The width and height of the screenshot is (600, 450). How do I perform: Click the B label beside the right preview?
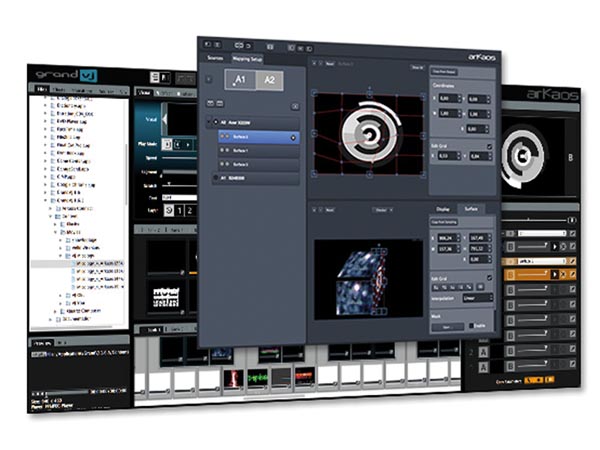coord(570,157)
